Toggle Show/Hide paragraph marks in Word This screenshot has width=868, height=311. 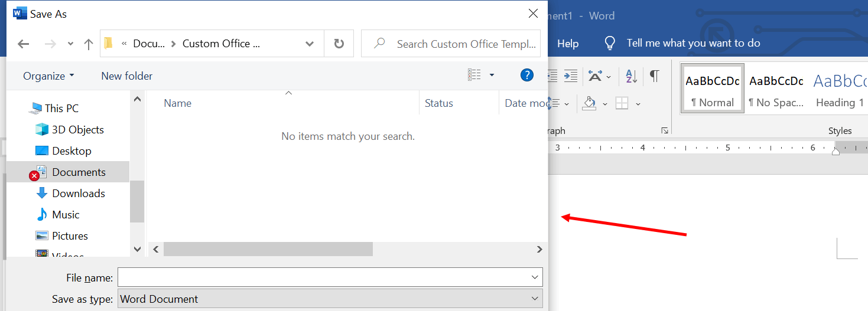point(654,75)
